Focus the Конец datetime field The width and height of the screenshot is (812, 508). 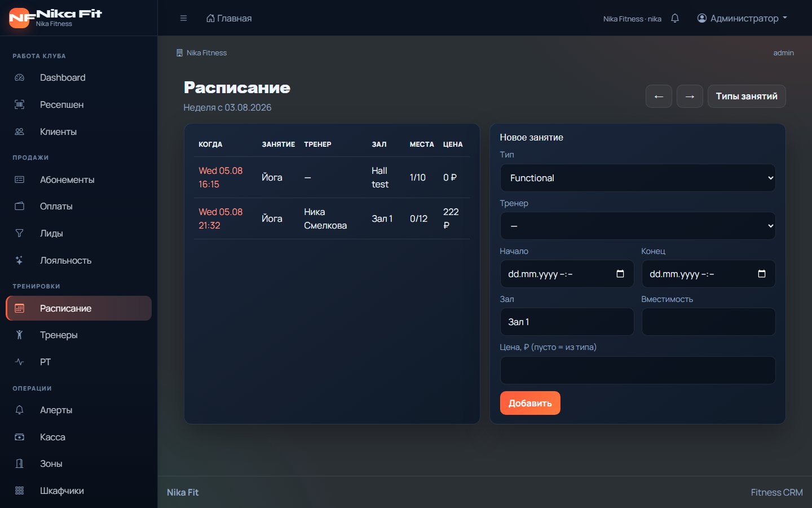coord(708,274)
